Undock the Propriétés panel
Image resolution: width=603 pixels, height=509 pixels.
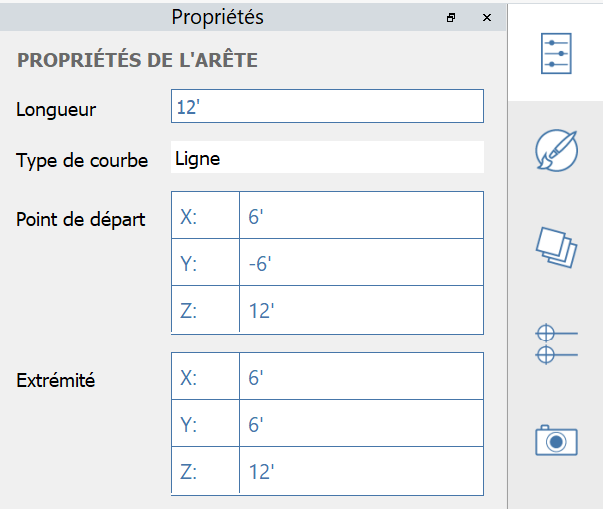(x=451, y=18)
